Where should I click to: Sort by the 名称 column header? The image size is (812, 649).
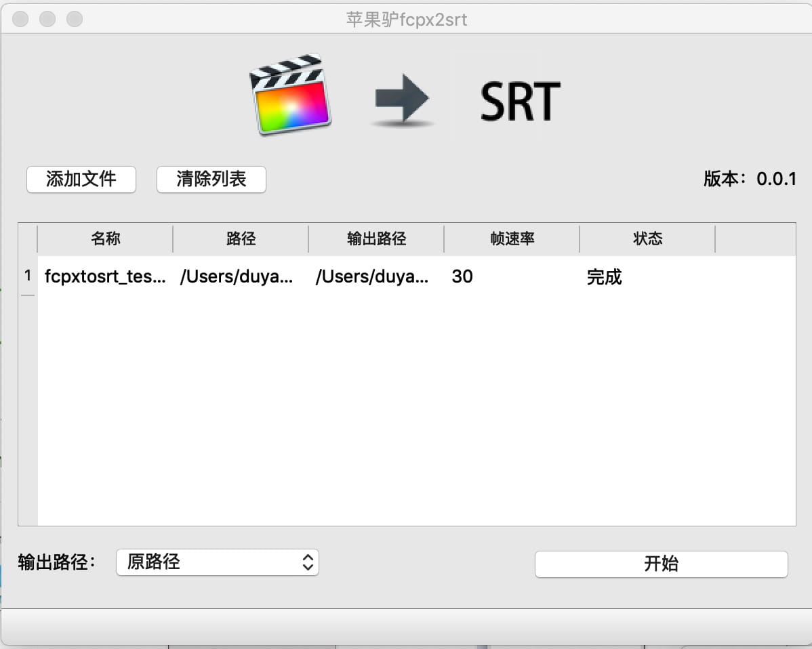click(105, 238)
